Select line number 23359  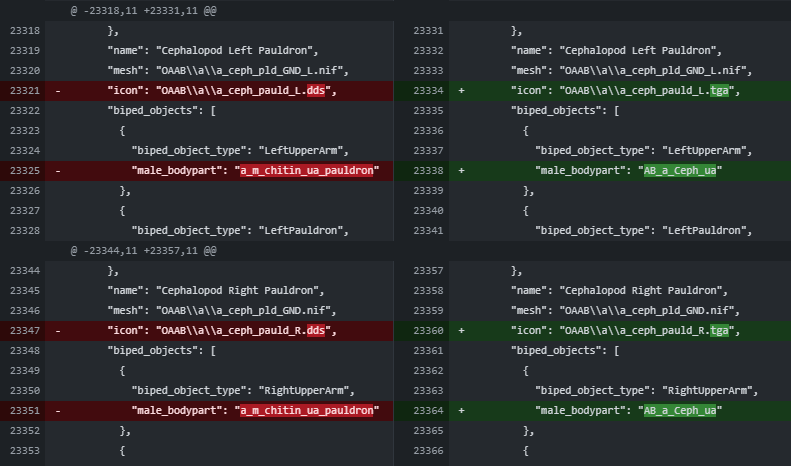point(428,311)
